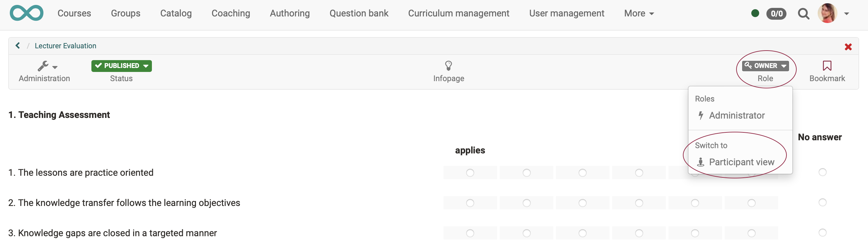Click the OpenOlat infinity logo
The image size is (868, 249).
(26, 13)
